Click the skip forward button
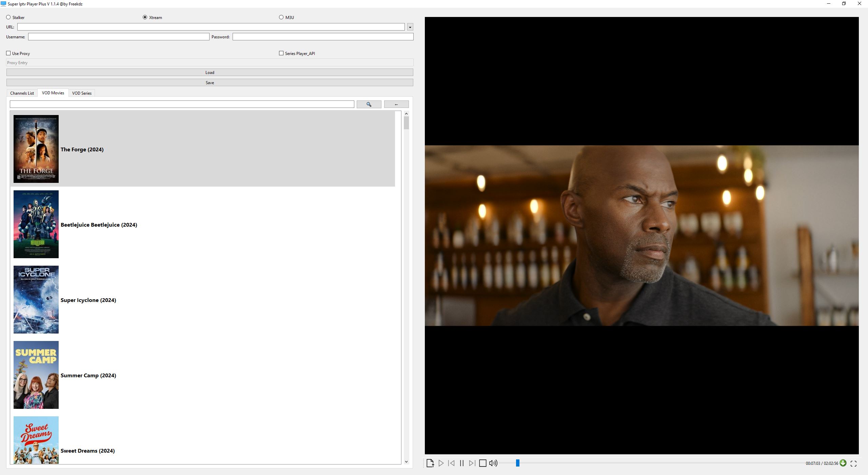Image resolution: width=868 pixels, height=475 pixels. tap(472, 463)
